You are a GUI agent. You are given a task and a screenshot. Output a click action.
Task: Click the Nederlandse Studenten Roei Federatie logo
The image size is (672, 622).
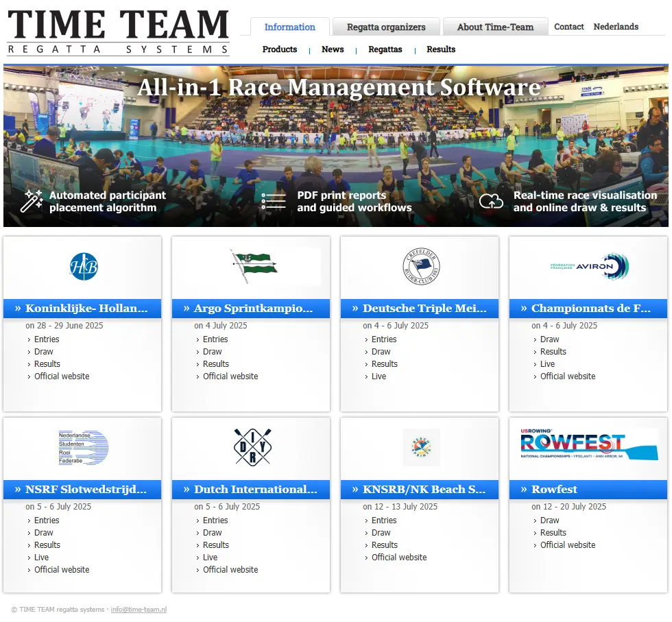point(84,448)
